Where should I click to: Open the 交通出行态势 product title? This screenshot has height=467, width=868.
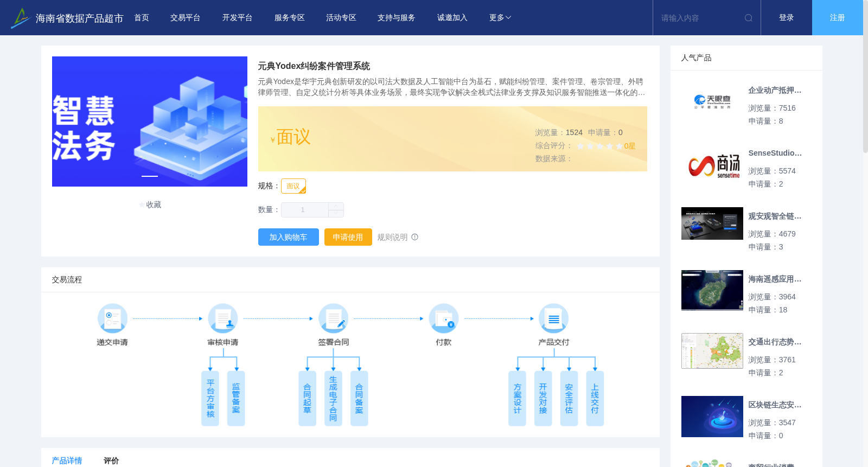[x=775, y=342]
